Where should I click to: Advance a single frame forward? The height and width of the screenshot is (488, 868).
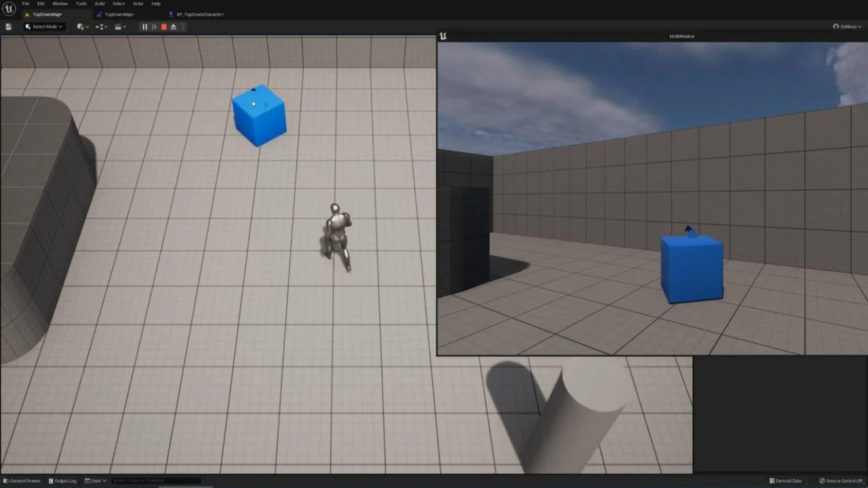154,26
